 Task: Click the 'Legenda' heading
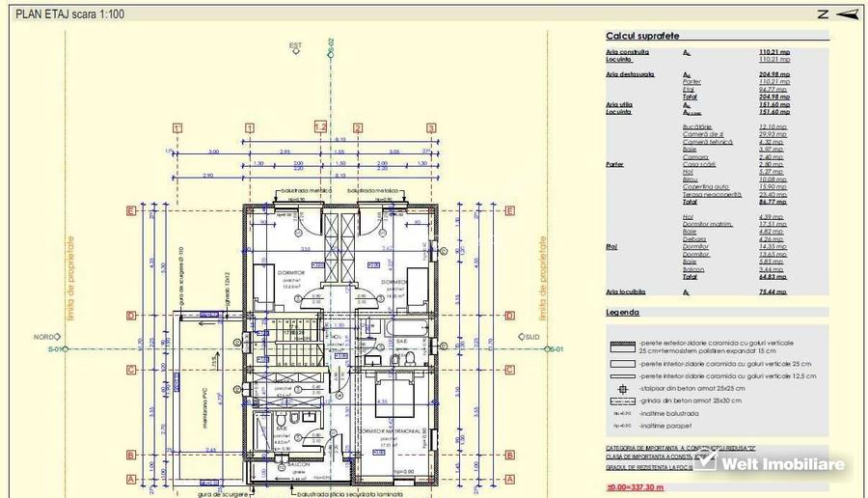(x=622, y=313)
